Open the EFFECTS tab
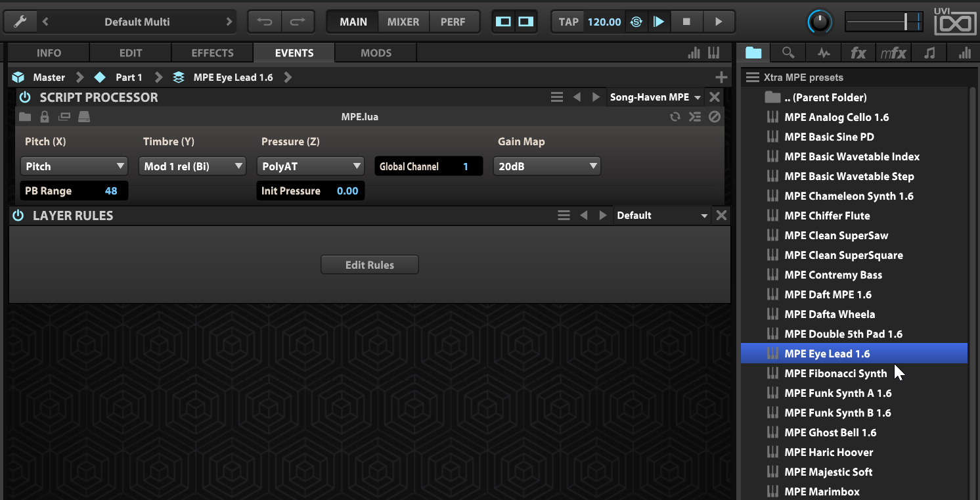The height and width of the screenshot is (500, 980). pos(212,53)
